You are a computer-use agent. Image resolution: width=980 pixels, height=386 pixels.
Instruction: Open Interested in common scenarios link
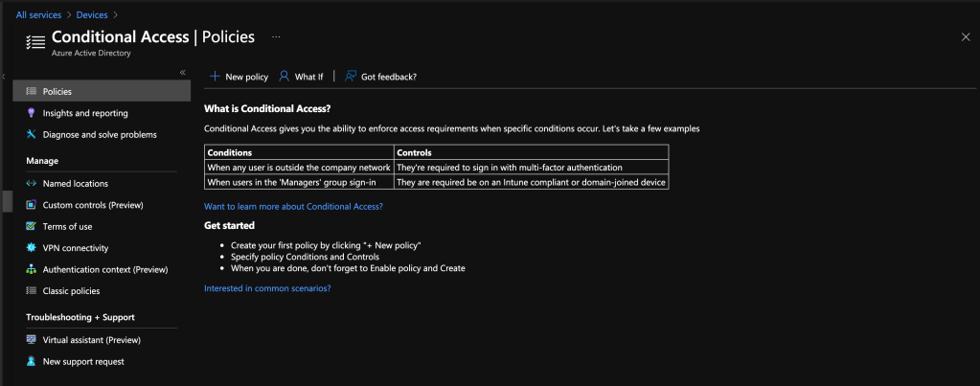267,288
